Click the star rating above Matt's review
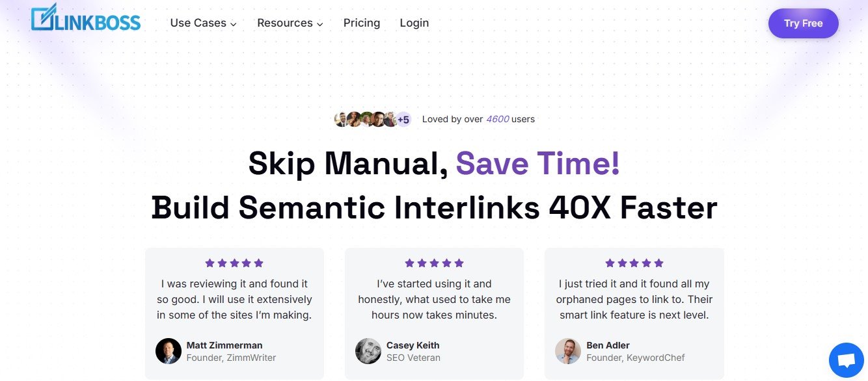Screen dimensions: 868x381 [x=234, y=263]
